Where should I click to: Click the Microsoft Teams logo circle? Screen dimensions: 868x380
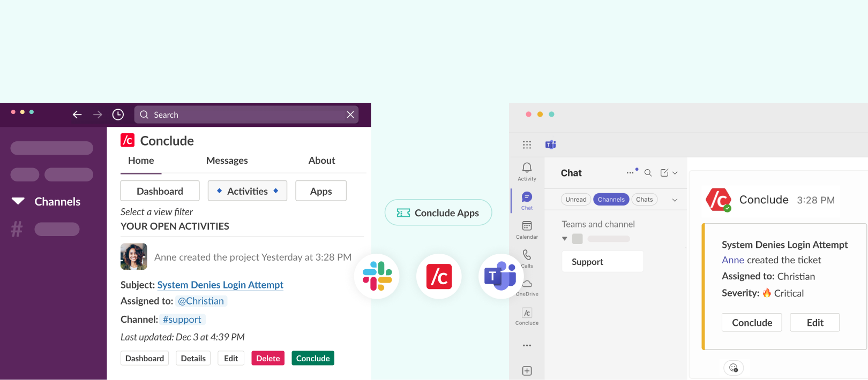pyautogui.click(x=500, y=276)
